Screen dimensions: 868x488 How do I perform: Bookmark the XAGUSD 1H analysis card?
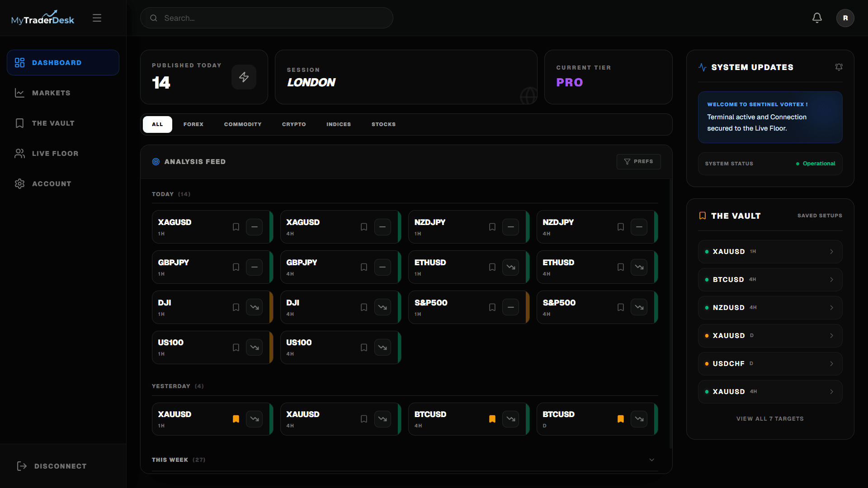click(x=236, y=227)
